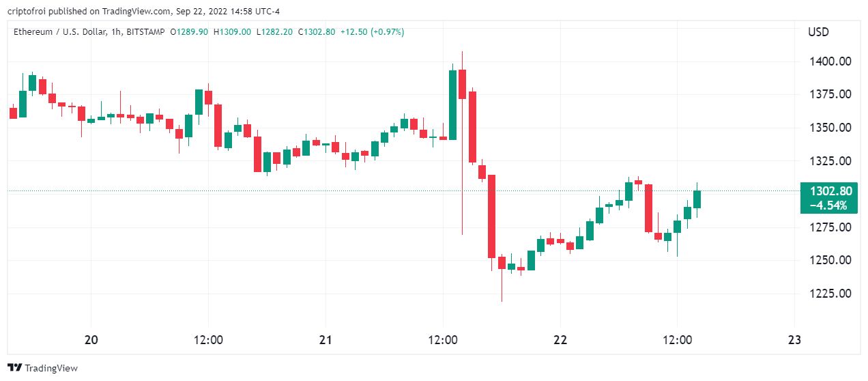Click the high value H1309.00 in legend
The image size is (868, 381).
(232, 32)
